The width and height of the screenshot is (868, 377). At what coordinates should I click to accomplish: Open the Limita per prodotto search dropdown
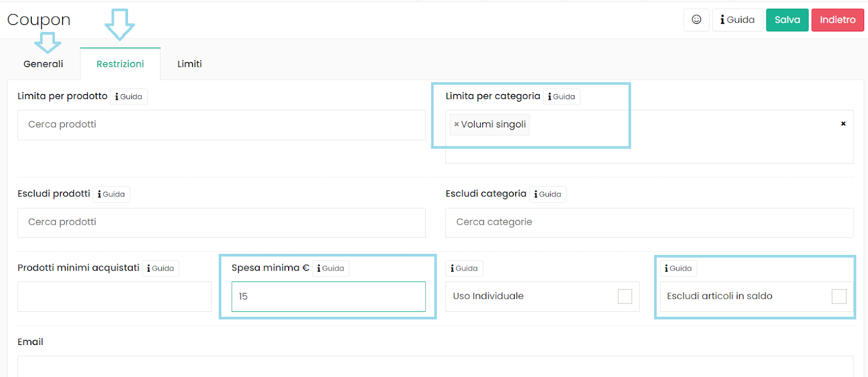click(221, 125)
